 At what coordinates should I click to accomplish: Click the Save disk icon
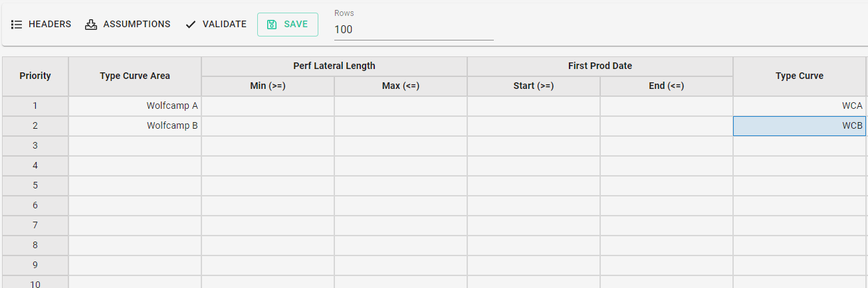tap(272, 24)
